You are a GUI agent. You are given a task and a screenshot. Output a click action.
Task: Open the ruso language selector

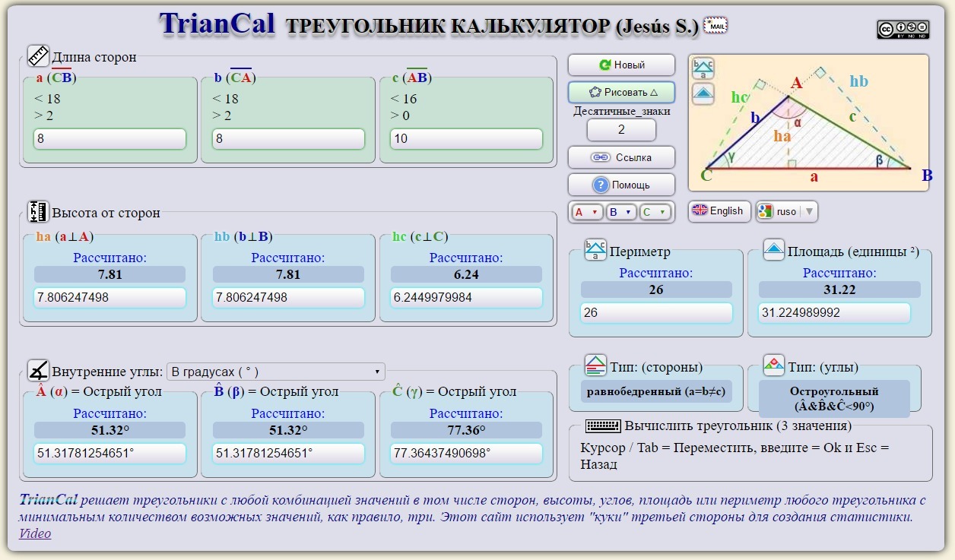pos(787,211)
